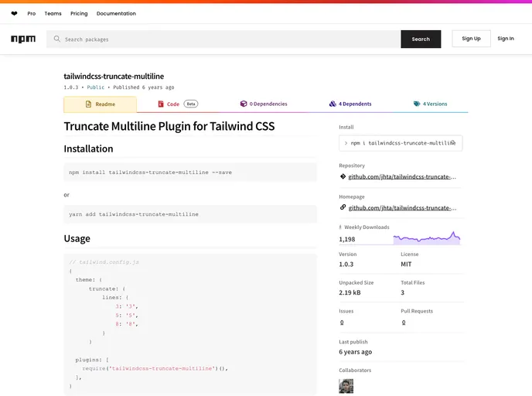Click the heart icon in top bar

click(14, 14)
